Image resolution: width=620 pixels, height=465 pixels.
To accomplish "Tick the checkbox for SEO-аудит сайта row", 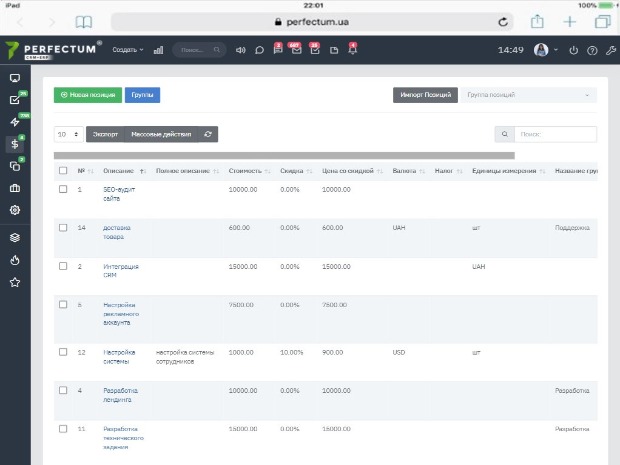I will coord(63,189).
